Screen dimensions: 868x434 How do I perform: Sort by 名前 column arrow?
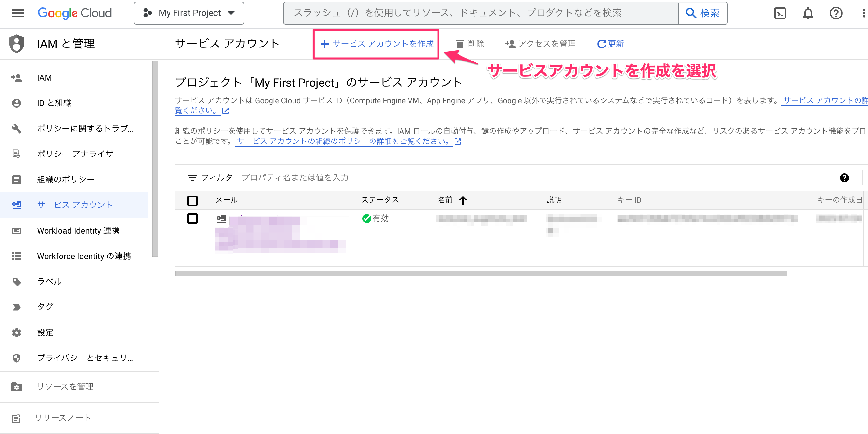pos(463,200)
